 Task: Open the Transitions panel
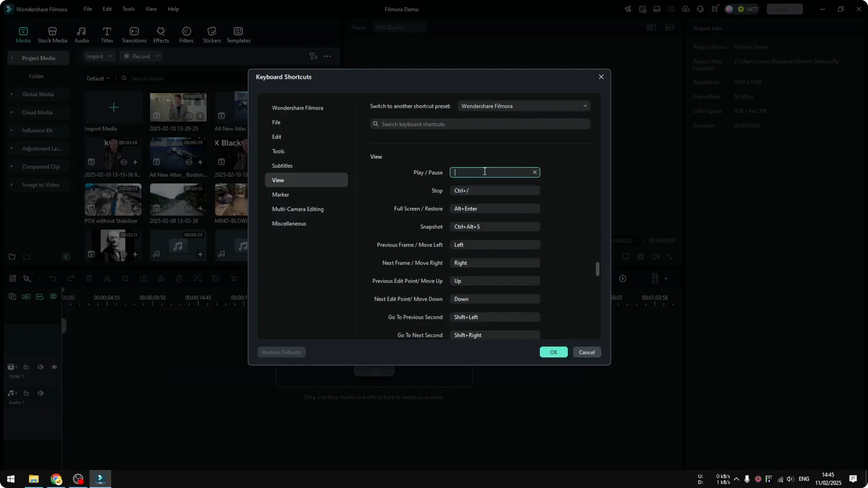coord(134,34)
